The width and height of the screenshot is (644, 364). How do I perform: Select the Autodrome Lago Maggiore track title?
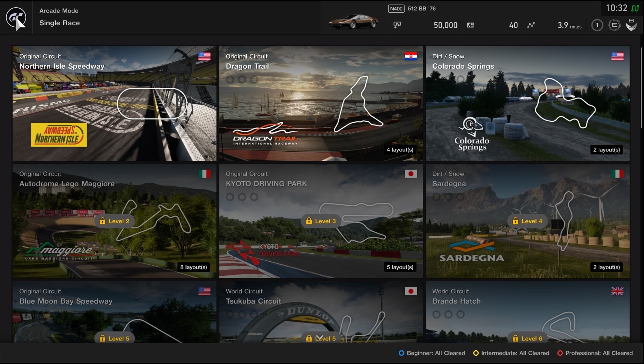click(67, 184)
